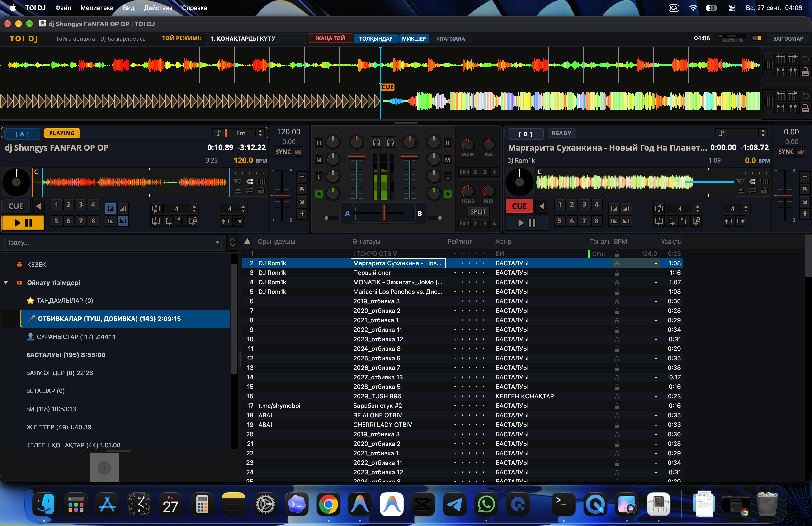Screen dimensions: 812x526
Task: Open БАПТАУЛАР settings
Action: 788,38
